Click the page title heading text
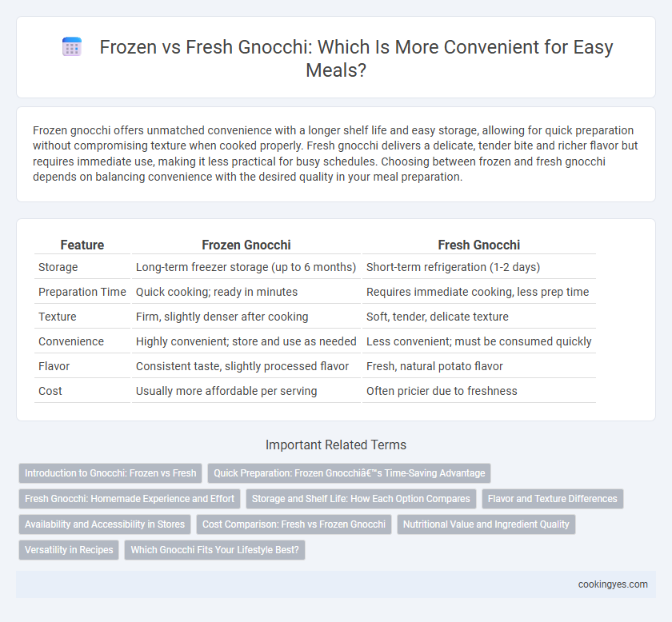 (x=356, y=58)
